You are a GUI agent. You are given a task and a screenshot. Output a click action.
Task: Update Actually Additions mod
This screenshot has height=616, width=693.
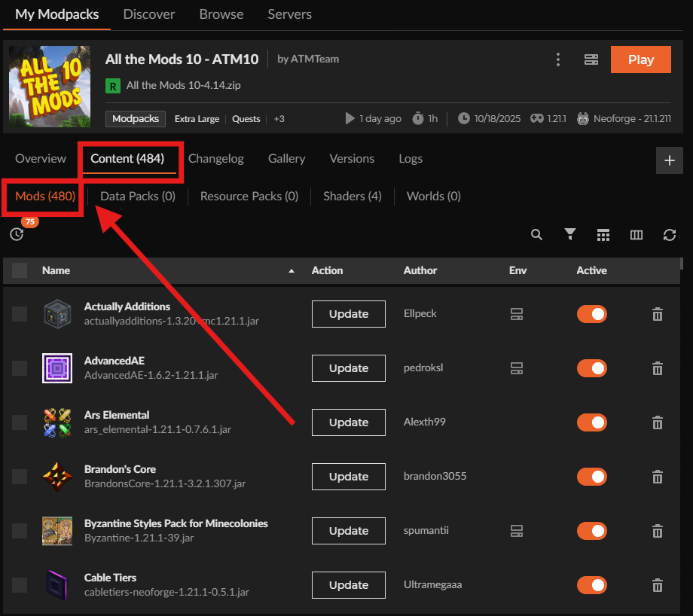tap(348, 314)
